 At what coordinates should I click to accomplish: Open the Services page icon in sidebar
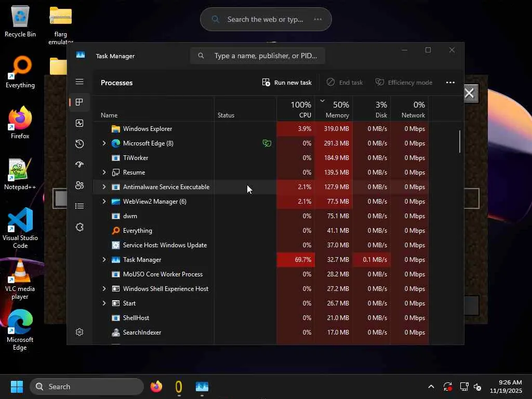[79, 227]
